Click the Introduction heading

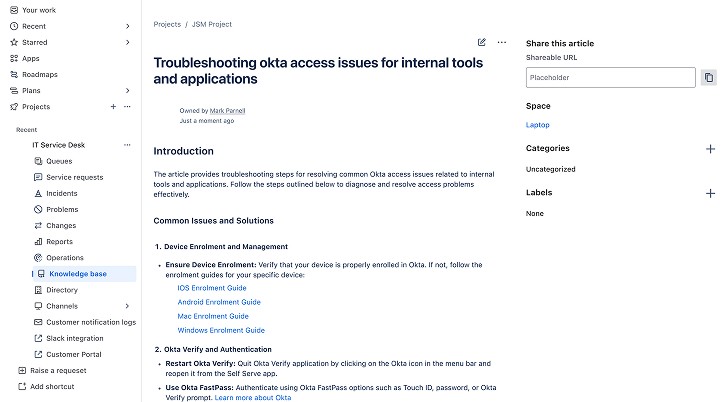point(184,151)
